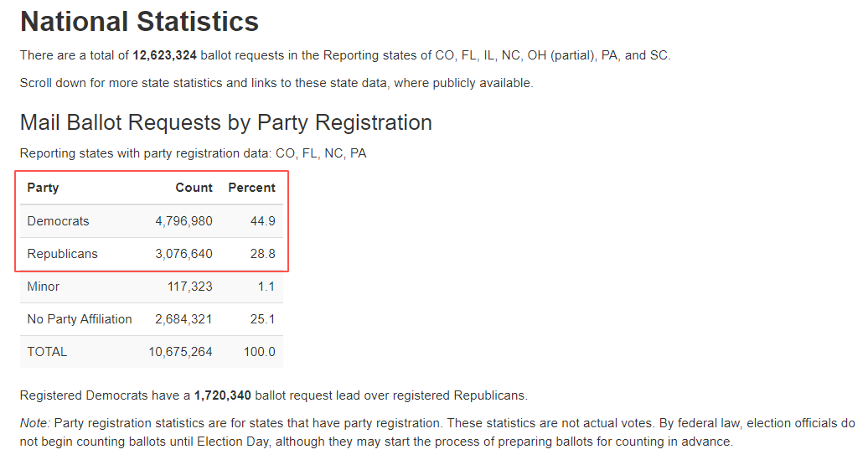Click the No Party Affiliation row label
Screen dimensions: 868x465
(80, 319)
